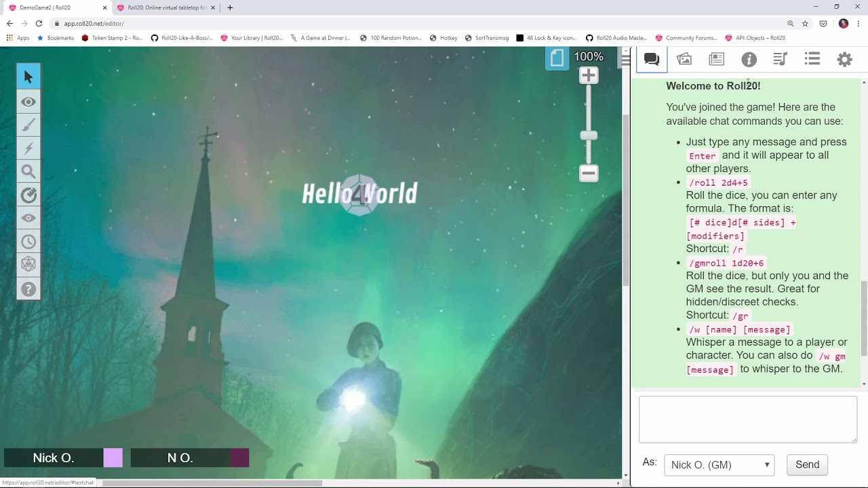The height and width of the screenshot is (488, 868).
Task: Bookmark this page with the star icon
Action: (805, 23)
